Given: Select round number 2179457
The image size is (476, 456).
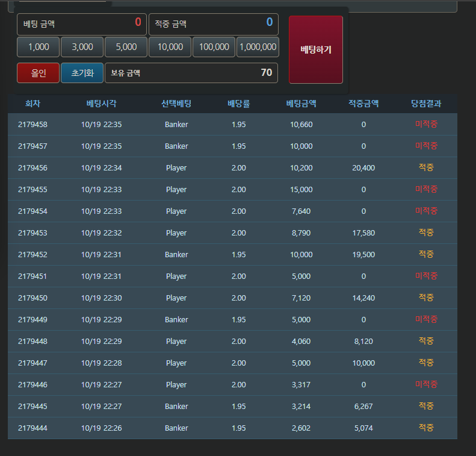Looking at the screenshot, I should point(32,146).
